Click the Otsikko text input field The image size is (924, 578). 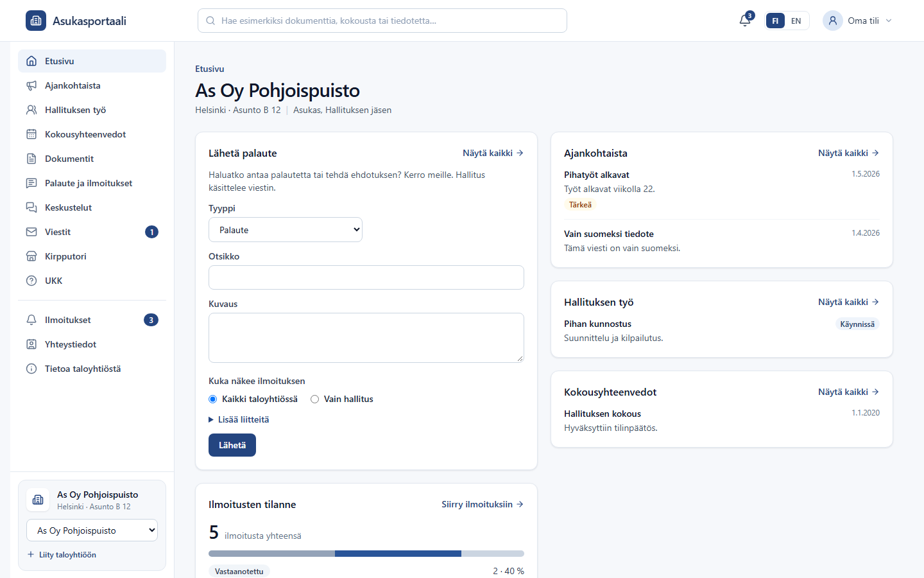pyautogui.click(x=366, y=277)
